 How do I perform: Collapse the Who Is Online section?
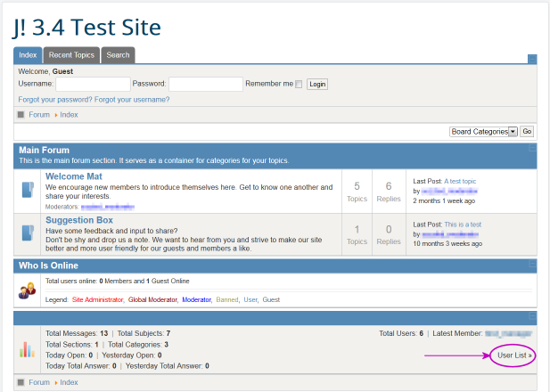click(x=532, y=265)
